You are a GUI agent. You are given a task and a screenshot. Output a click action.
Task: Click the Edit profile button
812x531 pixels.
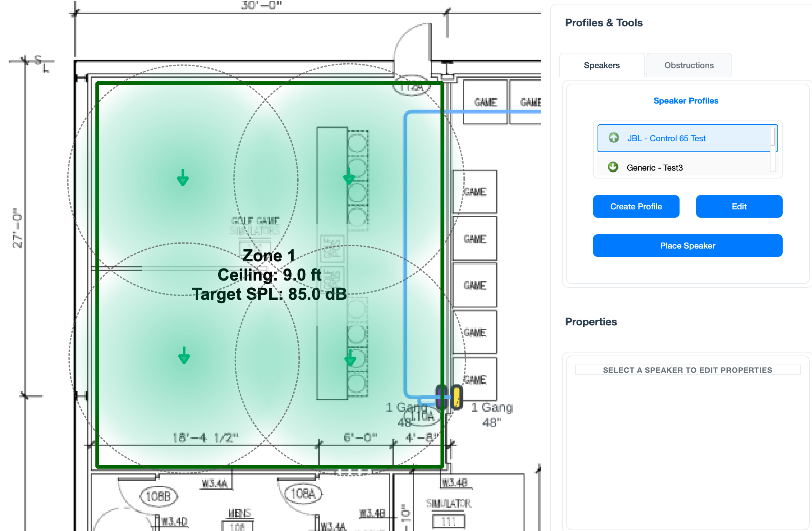coord(739,206)
